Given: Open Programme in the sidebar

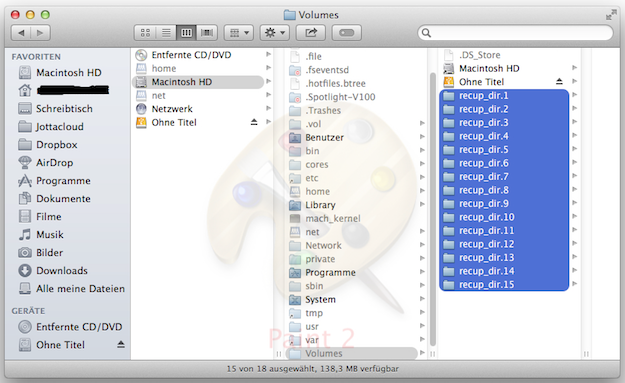Looking at the screenshot, I should (54, 181).
